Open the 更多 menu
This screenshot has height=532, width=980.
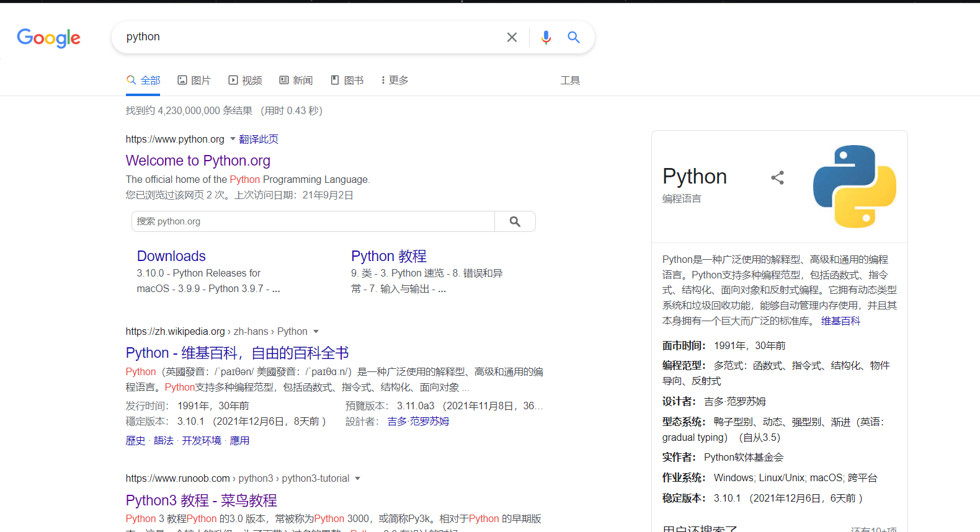[394, 81]
